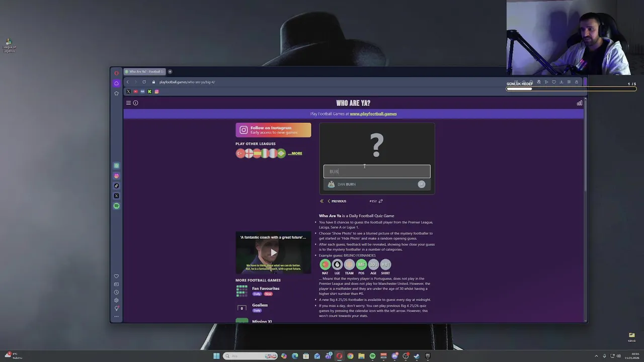Open the ...MORE leagues link
Screen dimensions: 644x362
295,153
